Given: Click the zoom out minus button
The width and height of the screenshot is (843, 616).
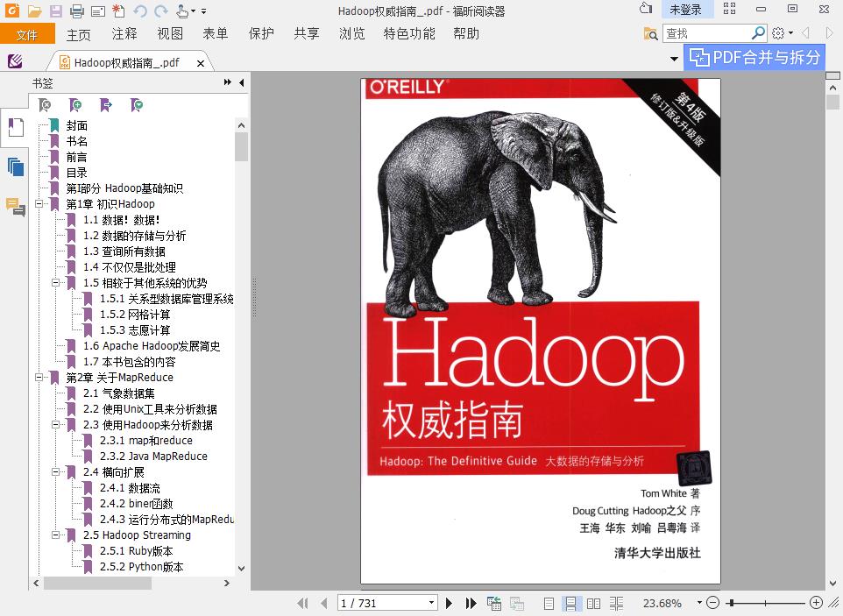Looking at the screenshot, I should coord(713,603).
